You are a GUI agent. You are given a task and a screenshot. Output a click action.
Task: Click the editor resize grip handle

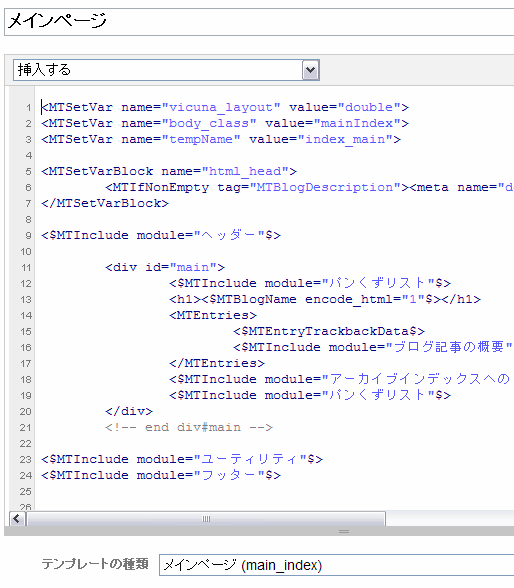coord(344,531)
